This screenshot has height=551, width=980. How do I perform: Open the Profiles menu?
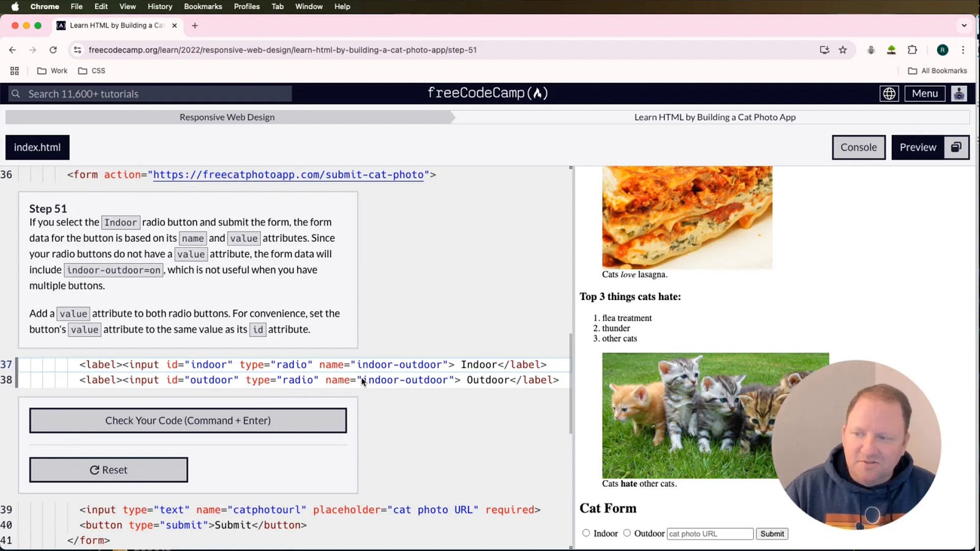(x=247, y=7)
